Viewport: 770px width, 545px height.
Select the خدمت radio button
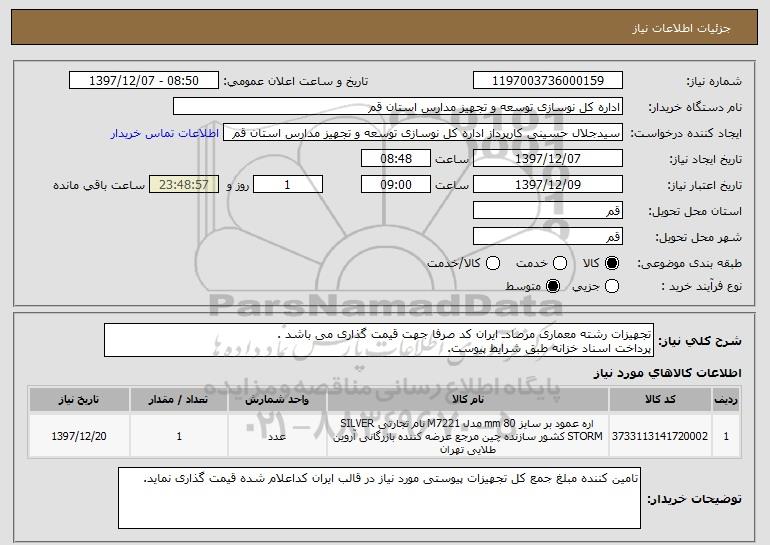click(x=560, y=263)
